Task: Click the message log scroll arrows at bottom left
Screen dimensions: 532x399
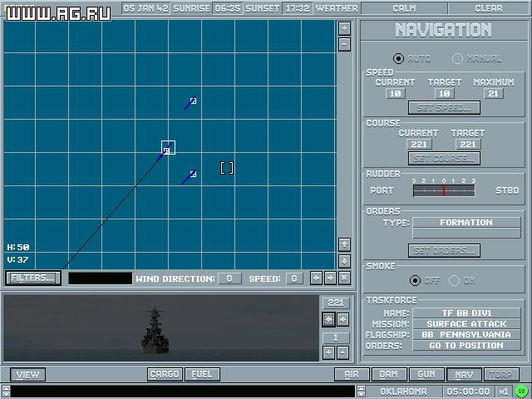Action: coord(6,392)
